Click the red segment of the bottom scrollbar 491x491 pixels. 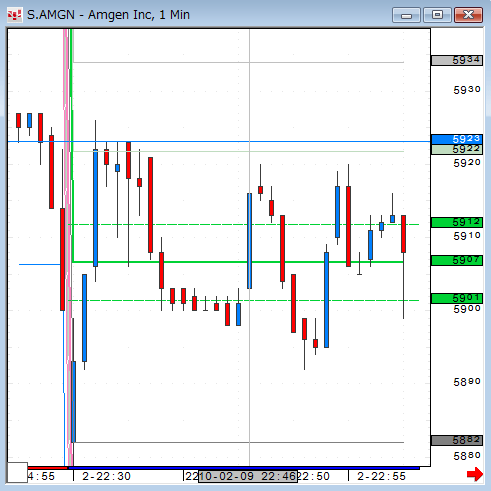pos(48,468)
